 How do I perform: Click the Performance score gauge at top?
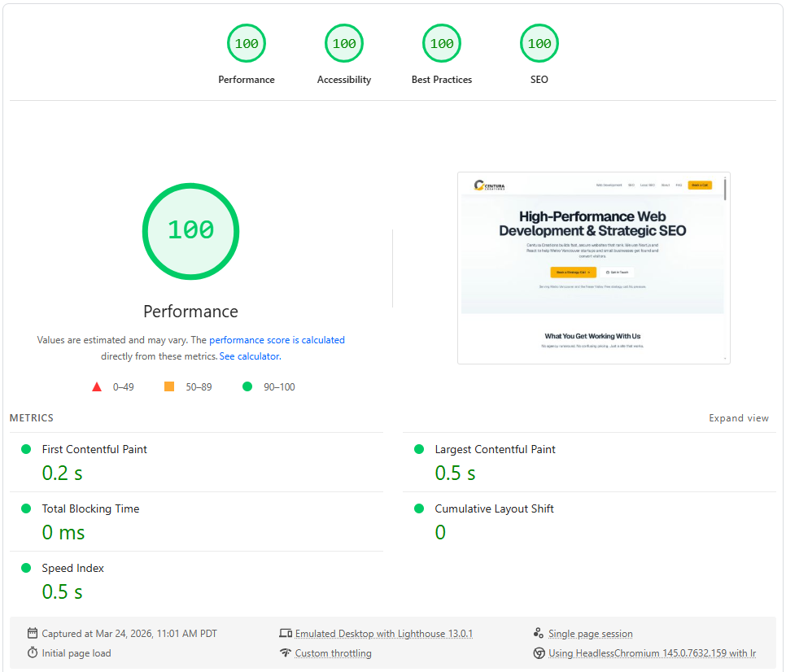point(247,44)
